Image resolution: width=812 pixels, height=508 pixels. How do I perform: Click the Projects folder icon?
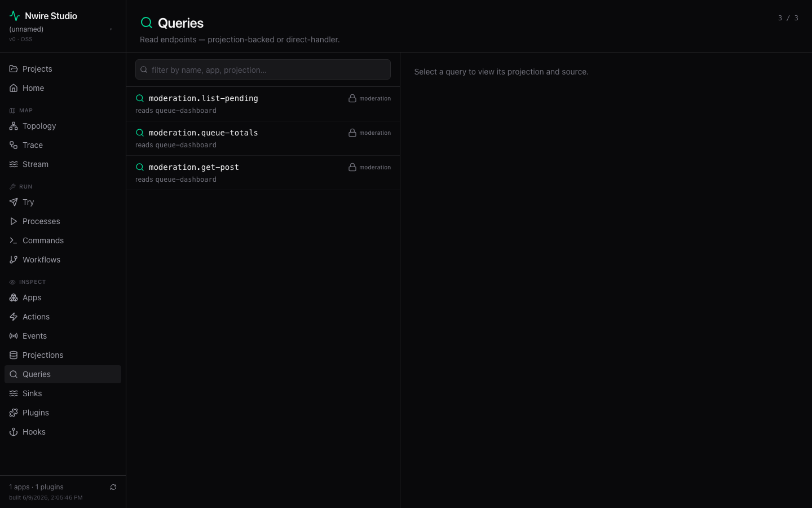pos(14,69)
